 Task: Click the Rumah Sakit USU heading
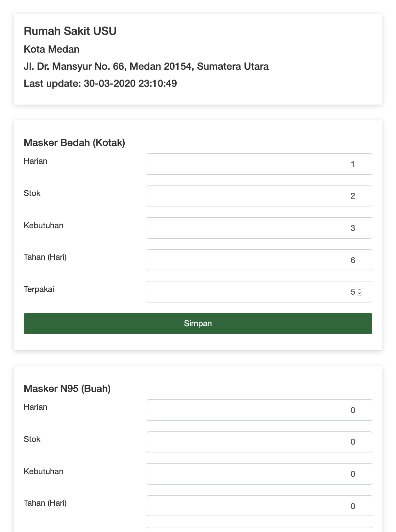[x=70, y=31]
